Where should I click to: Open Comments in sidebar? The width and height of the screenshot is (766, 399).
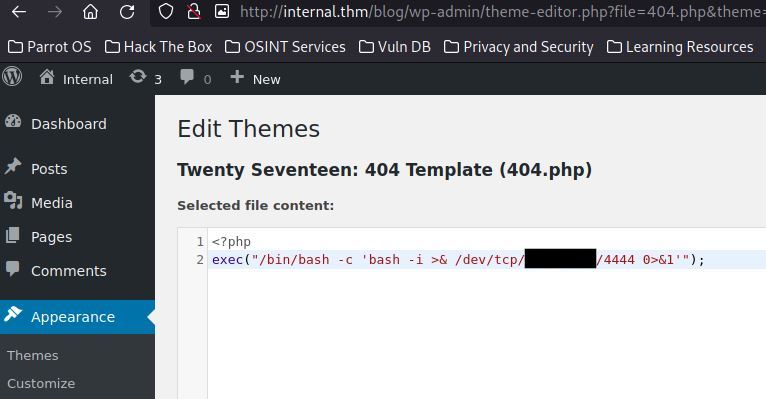(69, 271)
